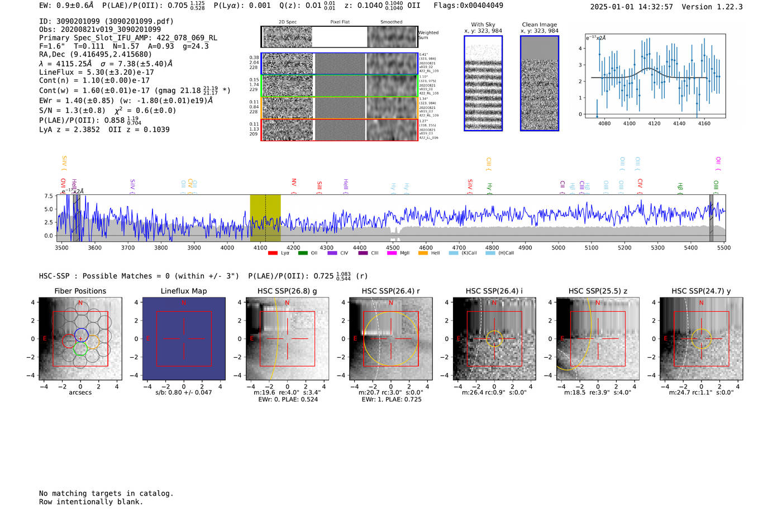Click the purple CIV legend swatch
The height and width of the screenshot is (532, 782).
332,253
